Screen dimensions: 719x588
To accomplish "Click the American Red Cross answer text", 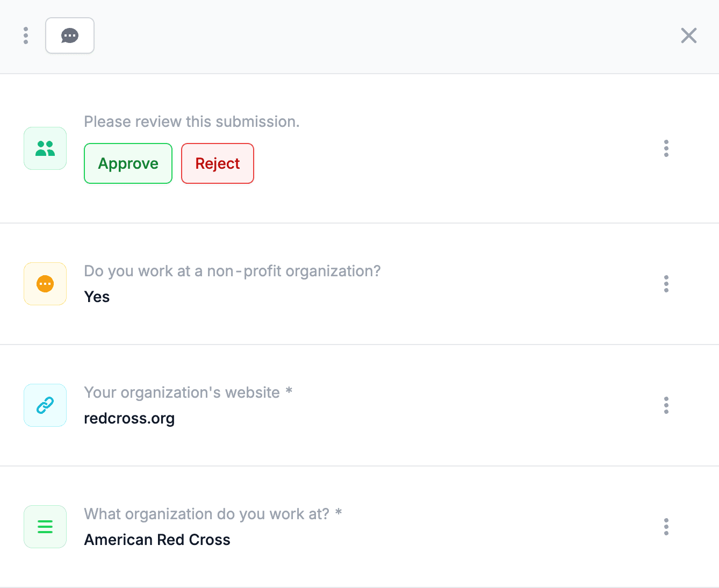I will [x=157, y=540].
